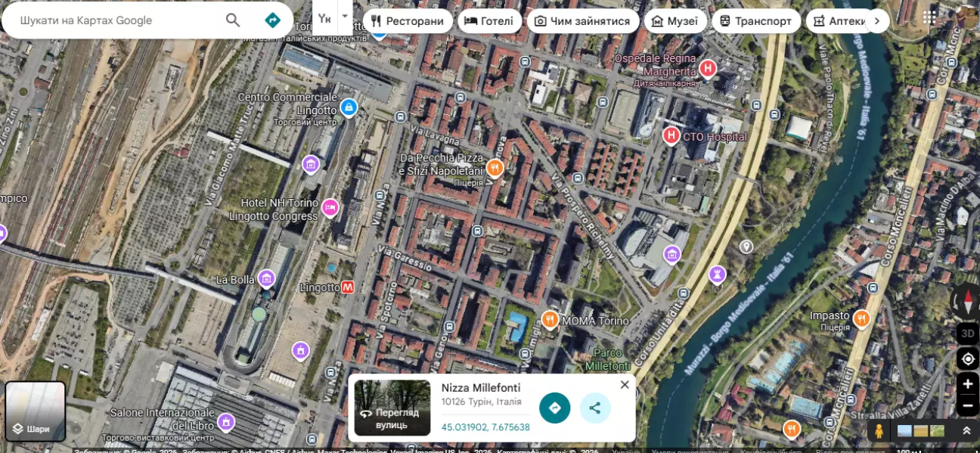The width and height of the screenshot is (980, 453).
Task: Open the Impasto pizzeria pin
Action: [x=861, y=319]
